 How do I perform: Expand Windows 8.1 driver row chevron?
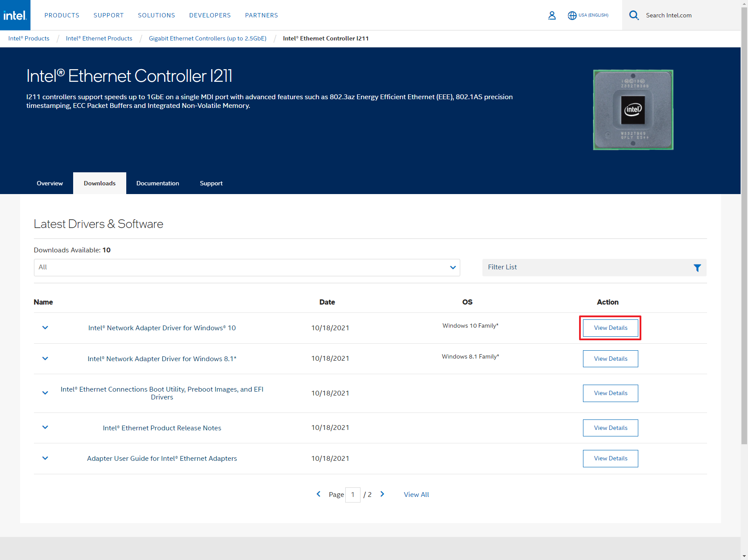(x=45, y=359)
